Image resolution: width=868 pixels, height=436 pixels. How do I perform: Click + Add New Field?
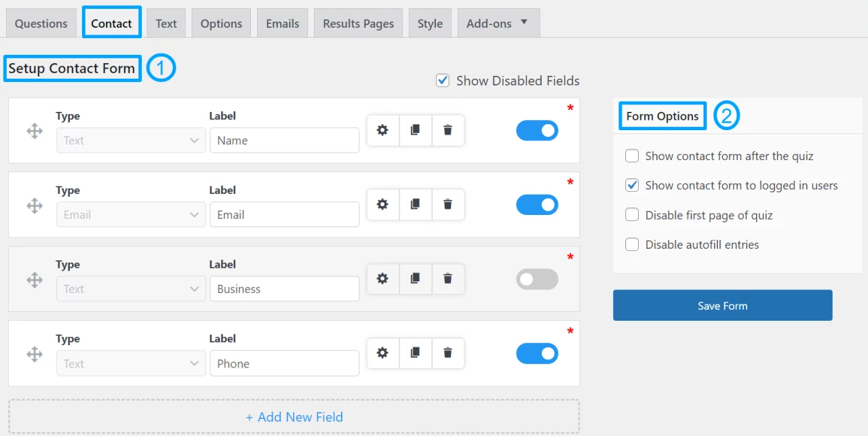coord(294,417)
